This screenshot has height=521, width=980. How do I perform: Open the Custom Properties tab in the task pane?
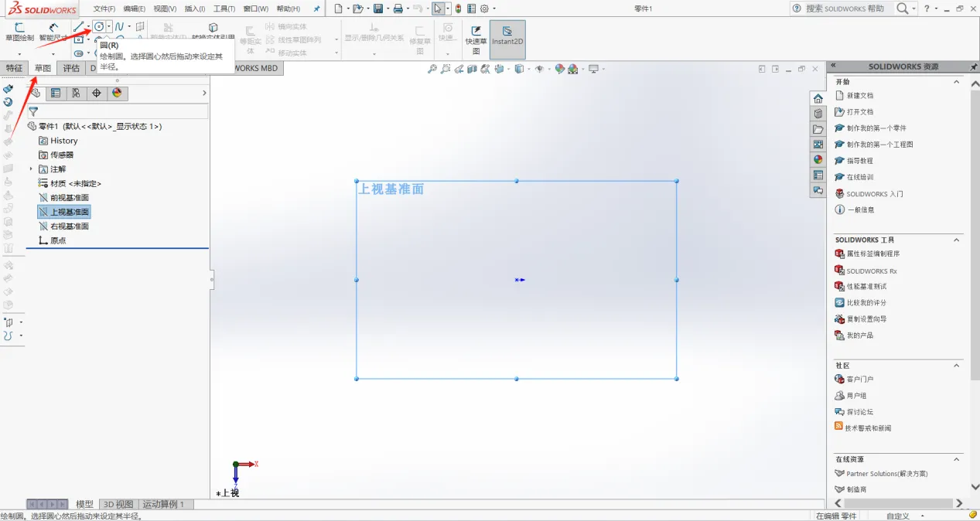point(818,175)
